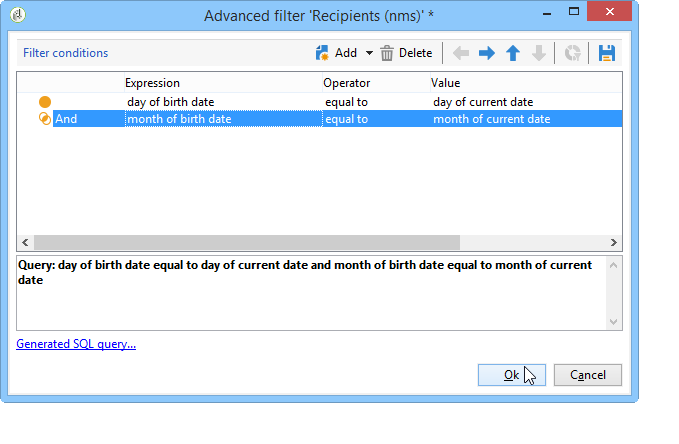
Task: Click the grayed refresh filter icon
Action: pyautogui.click(x=572, y=53)
